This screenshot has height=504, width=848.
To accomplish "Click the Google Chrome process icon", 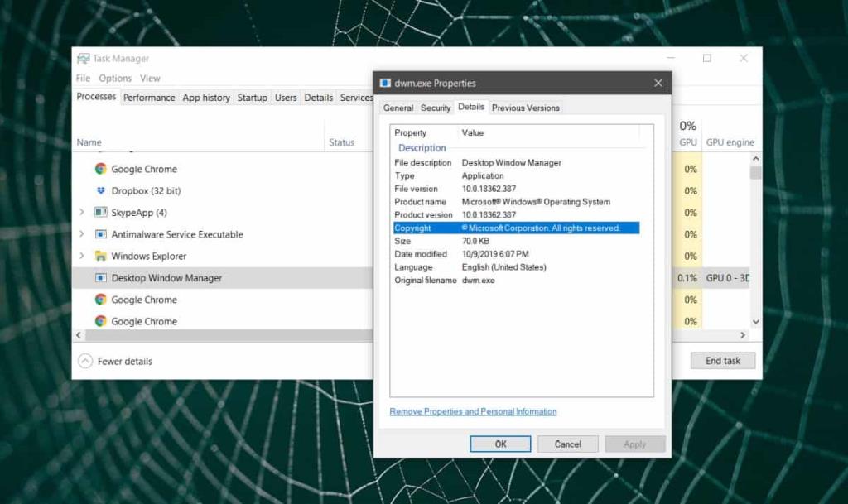I will tap(103, 169).
